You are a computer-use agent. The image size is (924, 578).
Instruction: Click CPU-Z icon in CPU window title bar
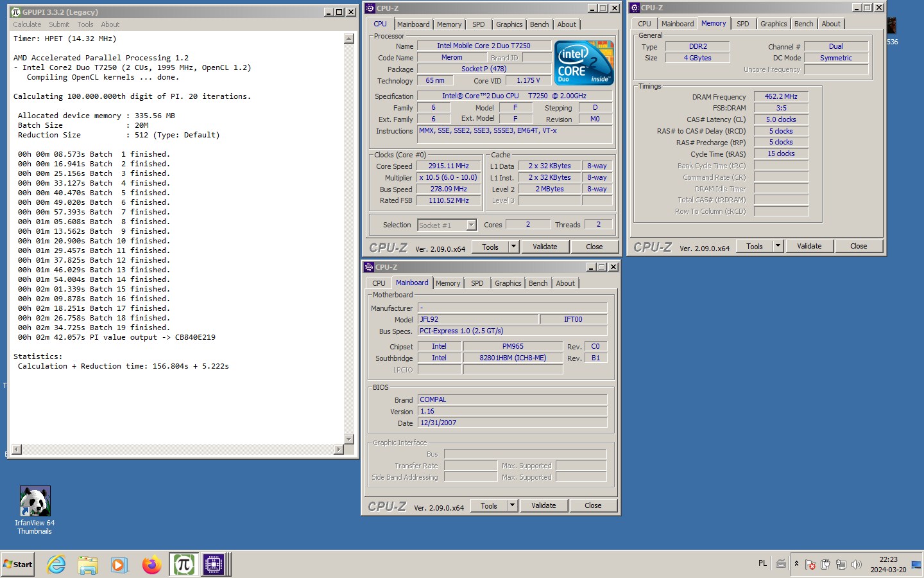click(x=370, y=8)
